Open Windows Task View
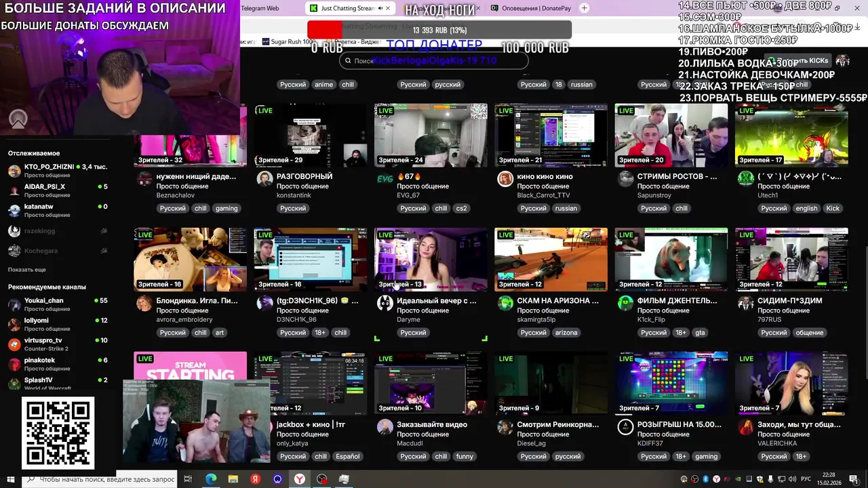This screenshot has width=868, height=488. tap(188, 479)
